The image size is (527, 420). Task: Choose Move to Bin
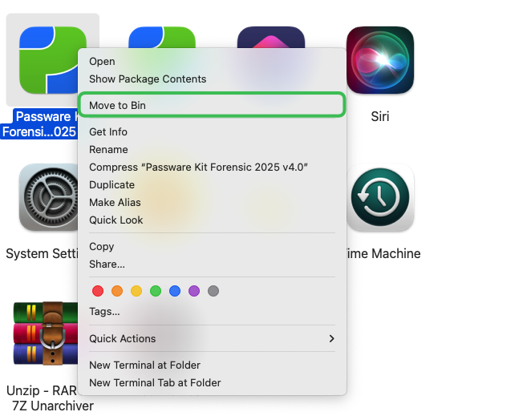[212, 105]
